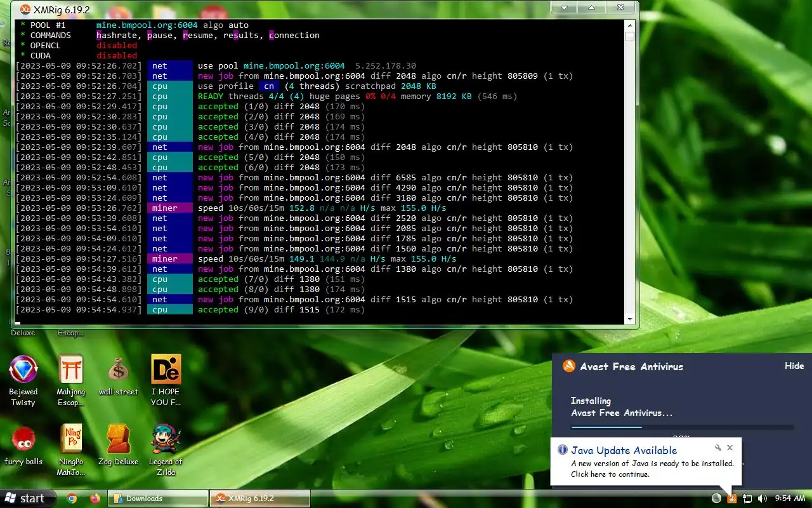
Task: Click 'Click here to continue.' in Java balloon
Action: tap(610, 474)
